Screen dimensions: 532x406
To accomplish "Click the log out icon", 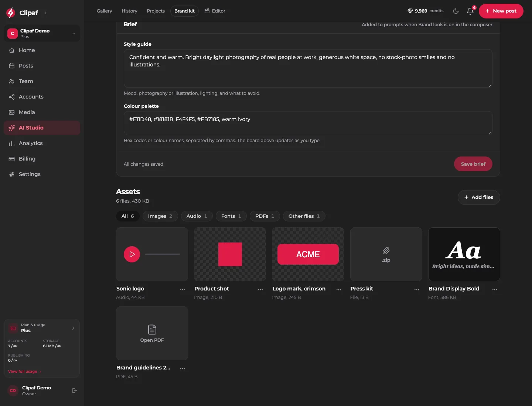I will [x=74, y=390].
